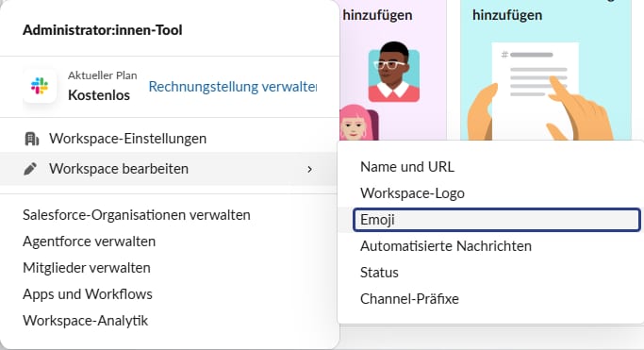
Task: Go to Apps und Workflows
Action: pos(88,294)
